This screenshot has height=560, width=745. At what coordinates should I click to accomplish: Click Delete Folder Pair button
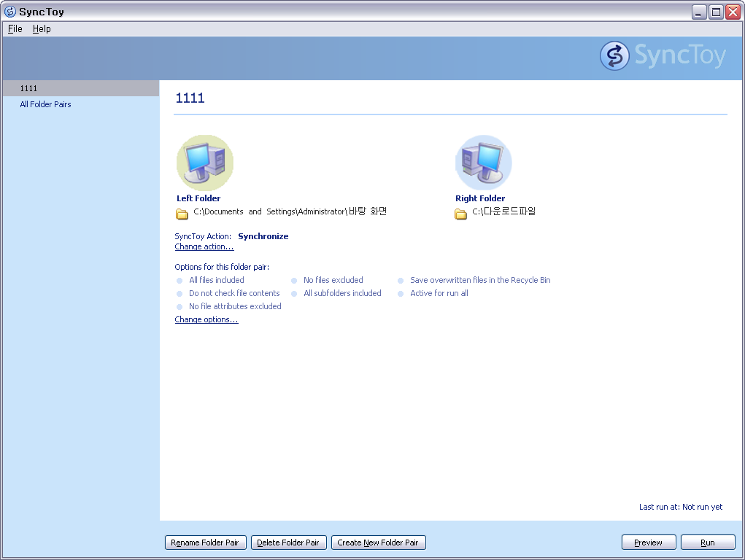click(x=288, y=542)
